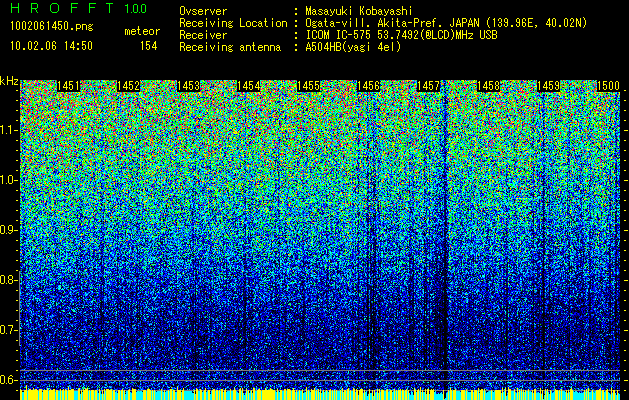This screenshot has height=400, width=629.
Task: Click the 1453 time marker
Action: coord(189,86)
